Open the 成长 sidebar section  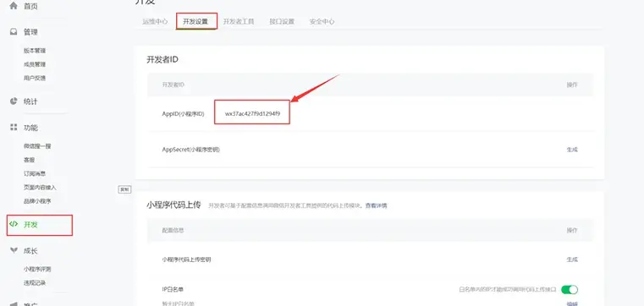pos(30,250)
